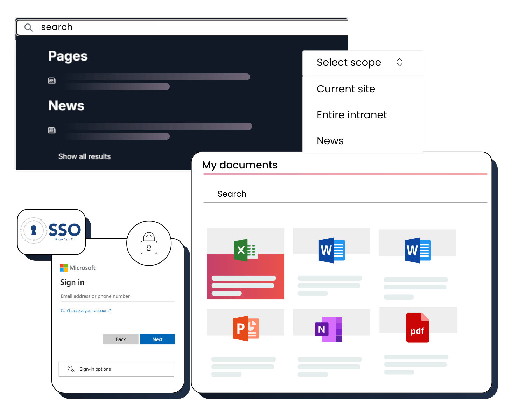Image resolution: width=525 pixels, height=420 pixels.
Task: Open the Excel document icon
Action: pos(245,250)
